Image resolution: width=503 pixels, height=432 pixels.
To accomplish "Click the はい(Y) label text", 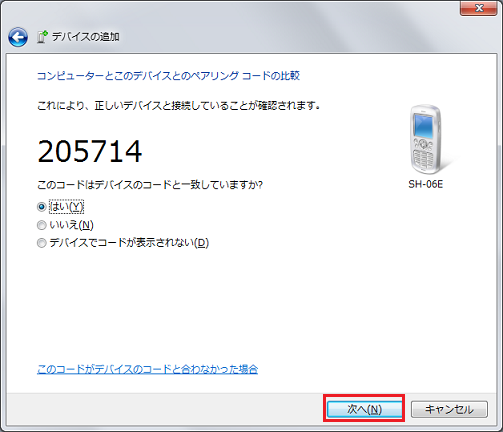I will point(66,207).
